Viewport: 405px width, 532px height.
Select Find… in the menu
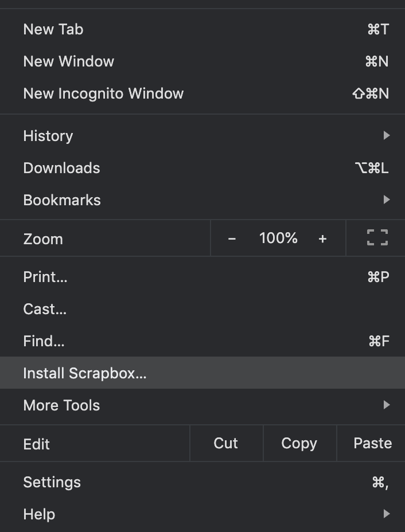point(44,341)
